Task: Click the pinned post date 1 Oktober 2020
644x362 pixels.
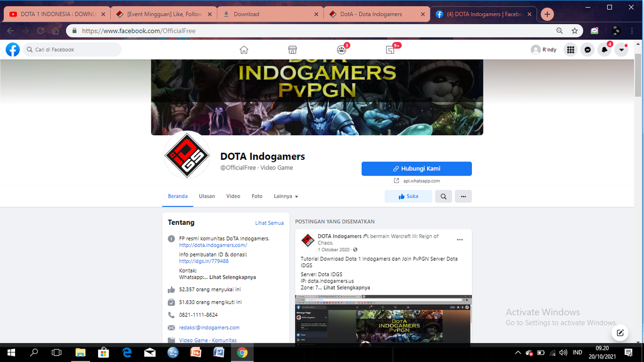Action: pos(335,250)
